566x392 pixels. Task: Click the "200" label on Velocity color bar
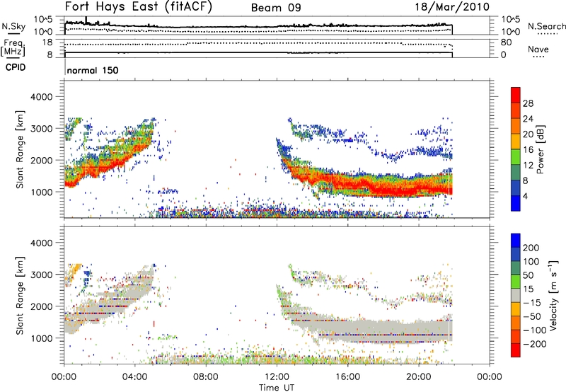coord(531,248)
